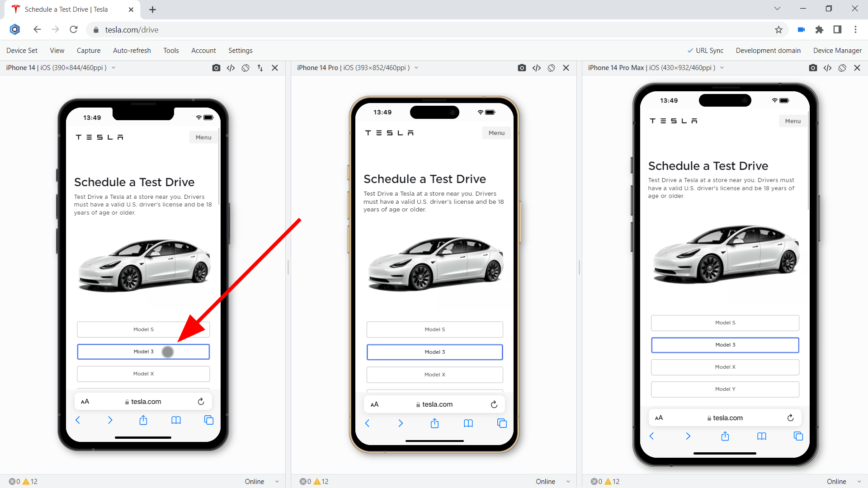Tap AA reader button in iPhone 14 Pro

pyautogui.click(x=374, y=404)
